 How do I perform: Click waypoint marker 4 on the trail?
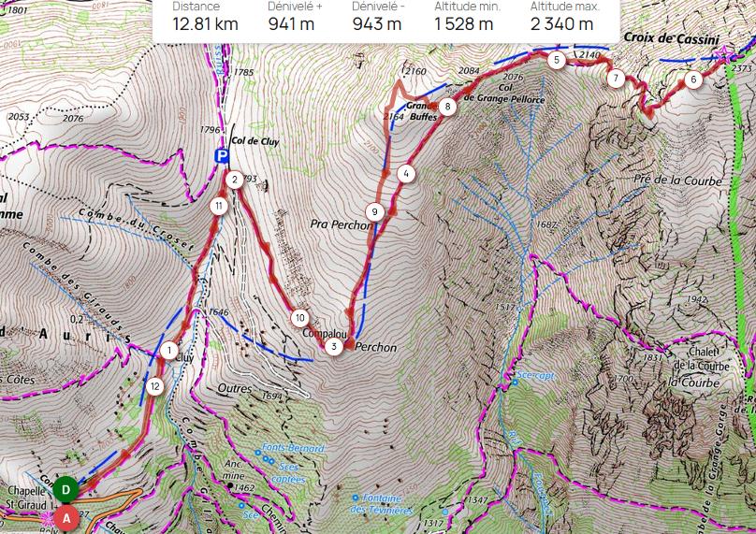click(x=406, y=174)
